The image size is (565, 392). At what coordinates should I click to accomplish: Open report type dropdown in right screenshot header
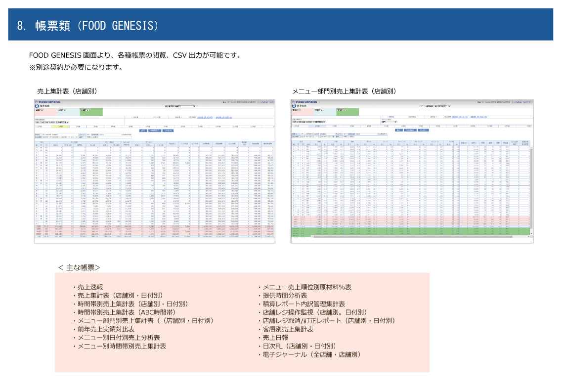tap(435, 106)
